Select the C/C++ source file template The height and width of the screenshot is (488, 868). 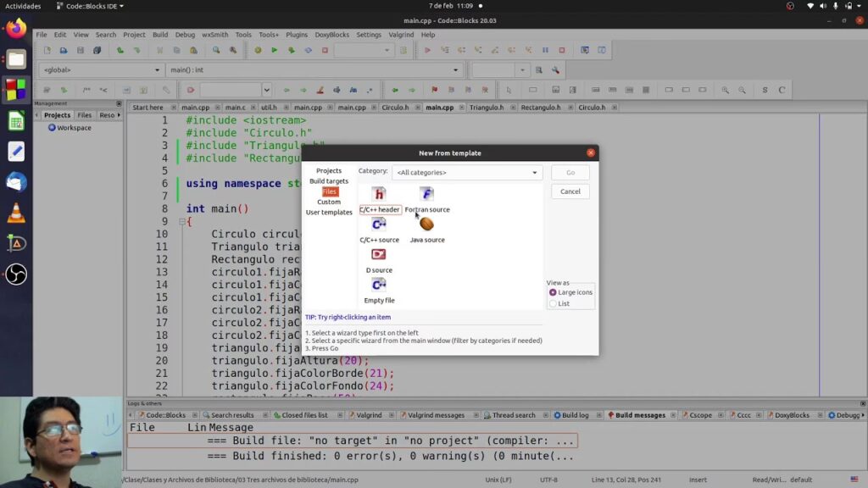[x=379, y=225]
